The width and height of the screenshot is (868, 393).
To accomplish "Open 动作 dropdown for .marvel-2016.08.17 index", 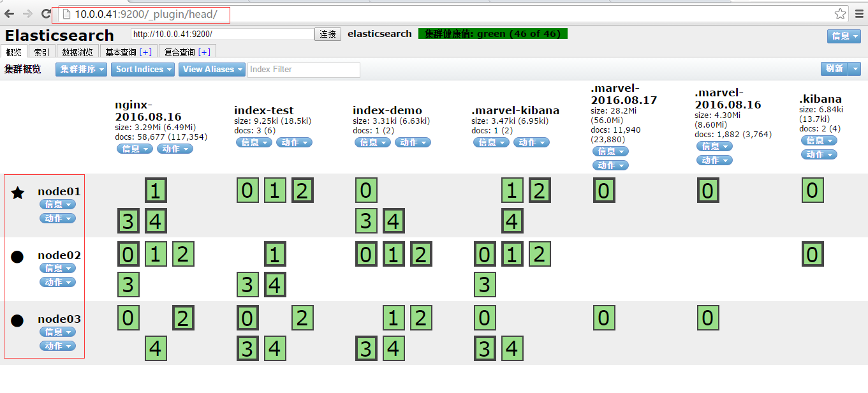I will tap(610, 165).
